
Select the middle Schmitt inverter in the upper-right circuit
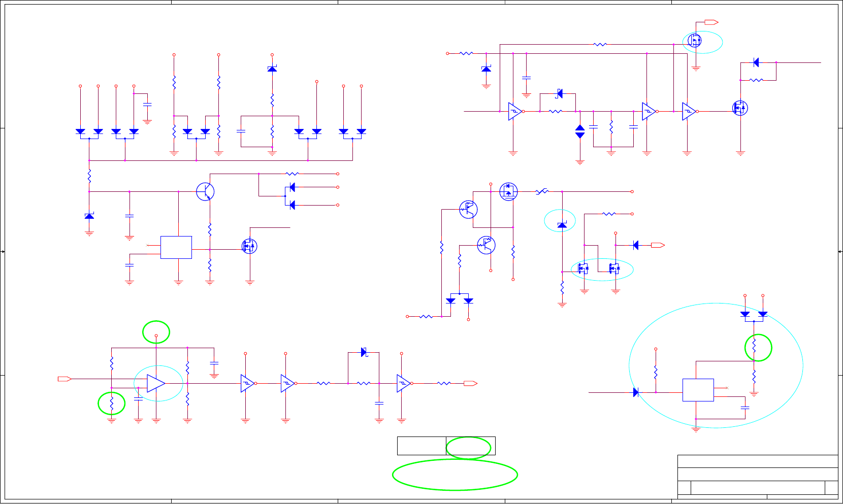pyautogui.click(x=650, y=111)
